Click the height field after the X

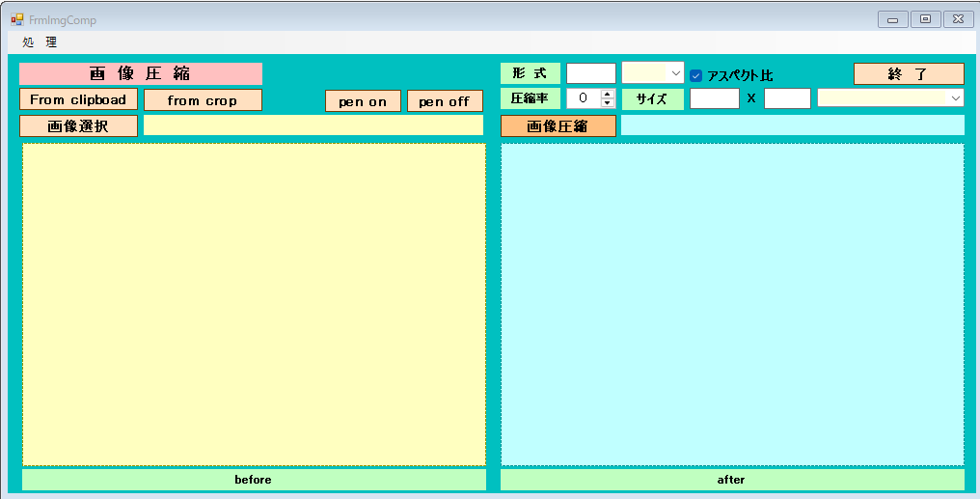tap(787, 98)
